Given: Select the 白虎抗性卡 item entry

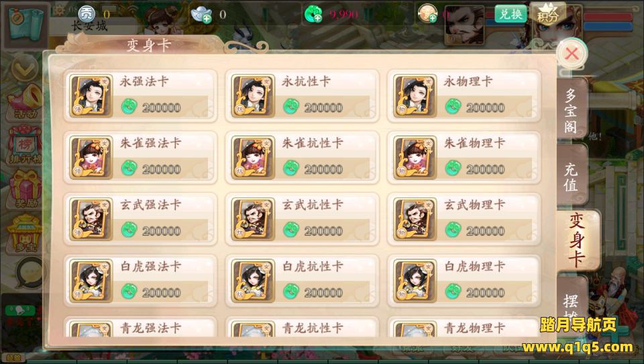Looking at the screenshot, I should [303, 281].
